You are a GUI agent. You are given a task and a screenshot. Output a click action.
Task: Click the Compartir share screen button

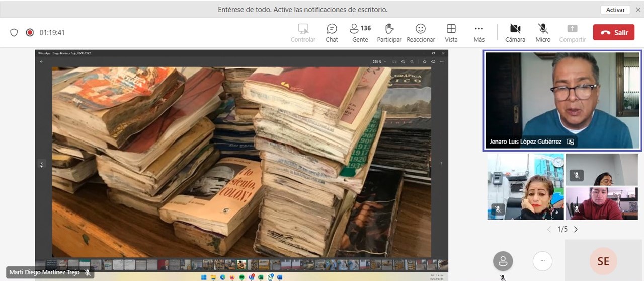click(572, 33)
